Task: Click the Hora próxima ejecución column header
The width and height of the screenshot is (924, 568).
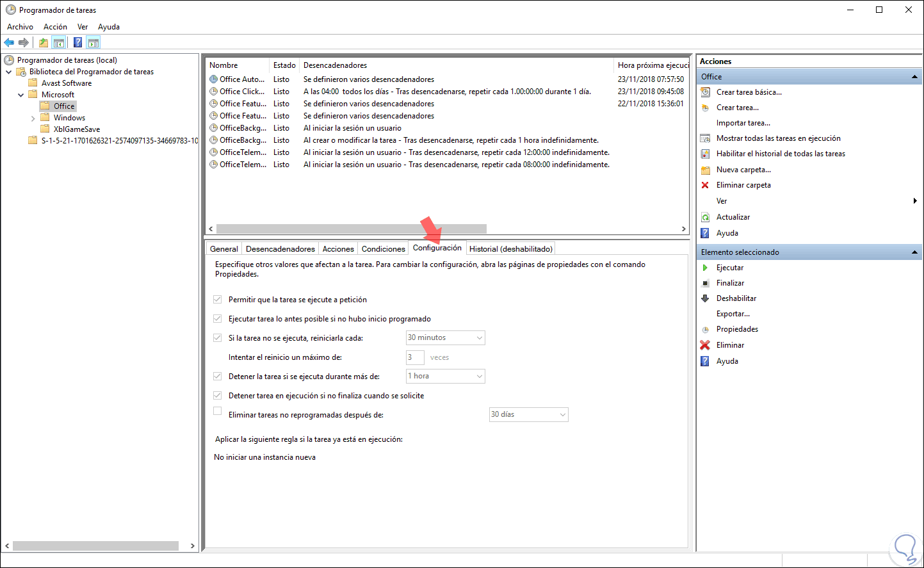Action: point(652,65)
